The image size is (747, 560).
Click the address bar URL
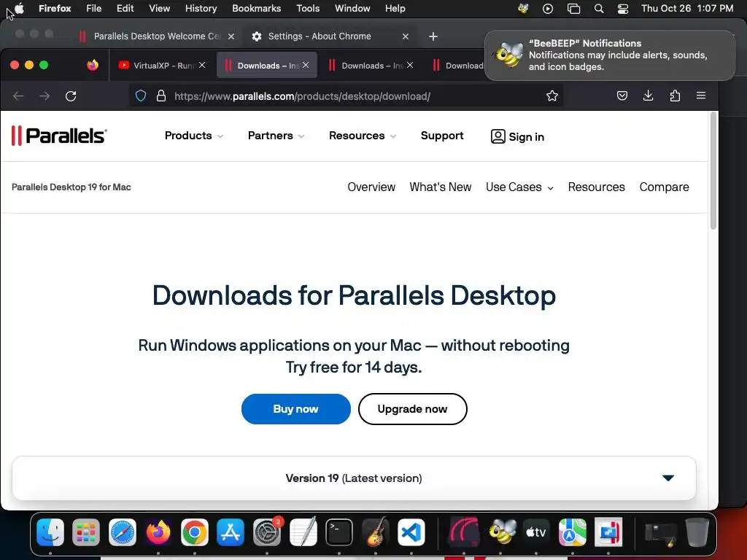click(302, 96)
